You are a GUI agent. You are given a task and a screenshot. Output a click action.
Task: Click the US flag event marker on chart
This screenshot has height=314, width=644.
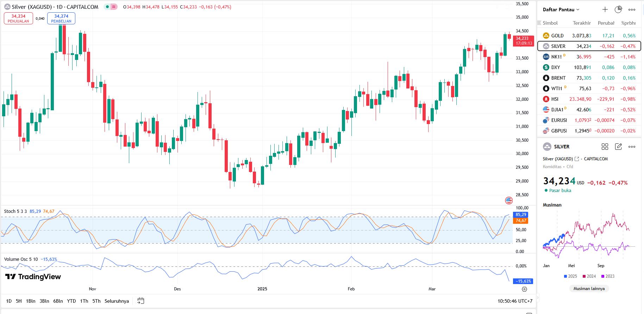pyautogui.click(x=509, y=201)
